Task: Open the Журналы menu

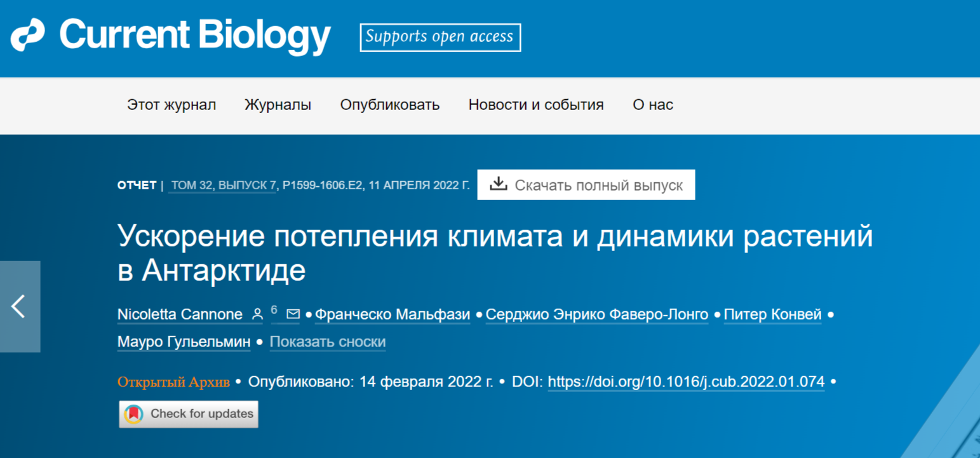Action: click(278, 105)
